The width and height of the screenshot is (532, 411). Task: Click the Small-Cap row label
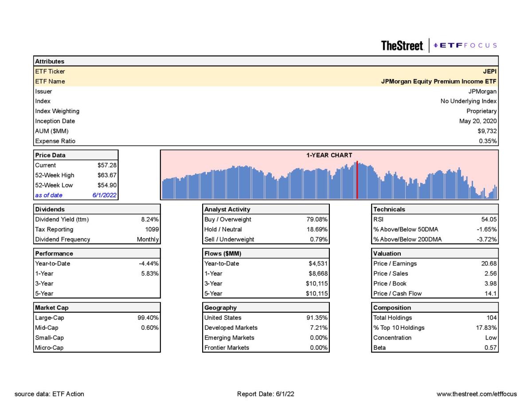point(50,338)
